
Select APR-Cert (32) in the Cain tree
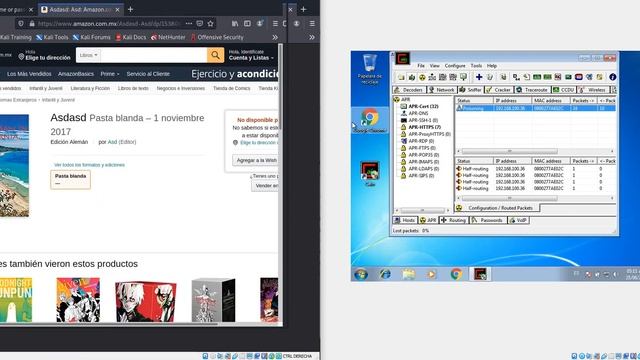coord(420,106)
